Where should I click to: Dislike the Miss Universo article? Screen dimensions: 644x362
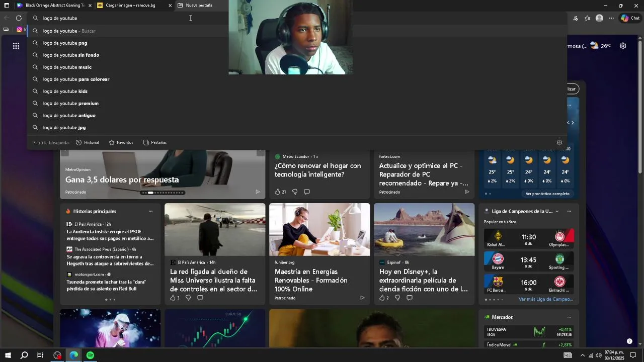click(x=188, y=298)
